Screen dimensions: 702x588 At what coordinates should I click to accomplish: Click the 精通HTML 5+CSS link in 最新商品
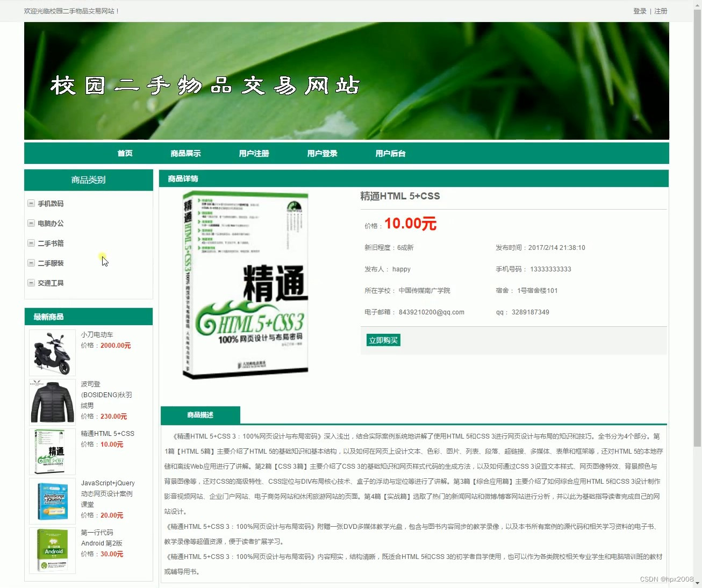click(108, 433)
